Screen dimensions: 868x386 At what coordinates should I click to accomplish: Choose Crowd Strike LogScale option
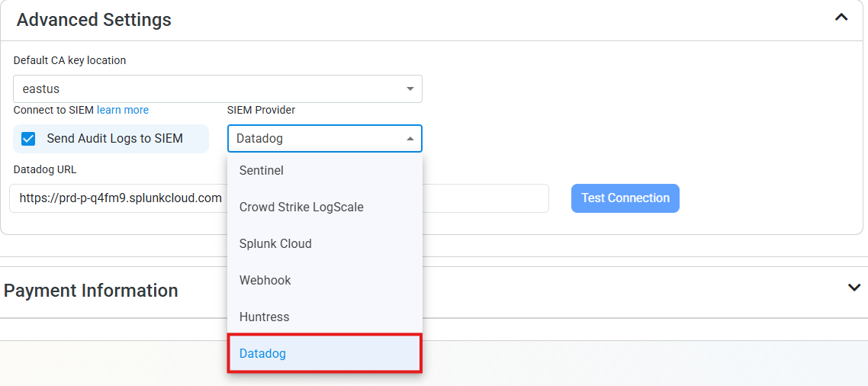click(324, 207)
